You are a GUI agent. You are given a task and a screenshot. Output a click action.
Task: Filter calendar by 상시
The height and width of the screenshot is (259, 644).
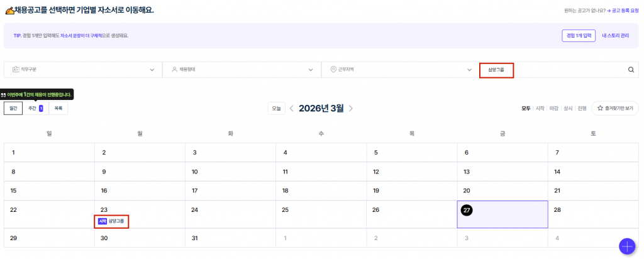[x=568, y=108]
